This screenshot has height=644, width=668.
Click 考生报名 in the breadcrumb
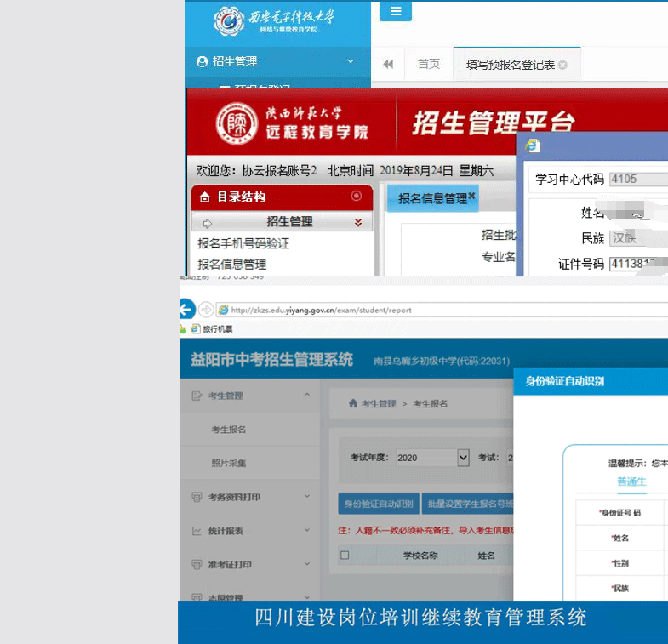coord(431,403)
